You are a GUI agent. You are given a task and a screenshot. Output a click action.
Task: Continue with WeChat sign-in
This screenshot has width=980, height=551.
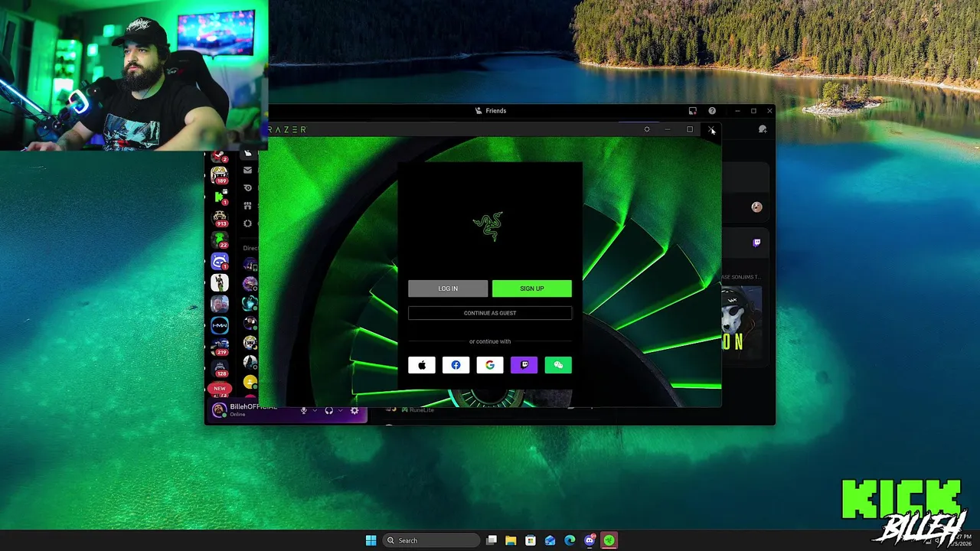[558, 365]
